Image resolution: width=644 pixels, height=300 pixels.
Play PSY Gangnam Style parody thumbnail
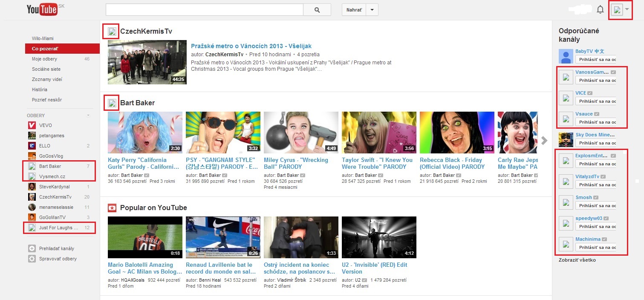223,133
